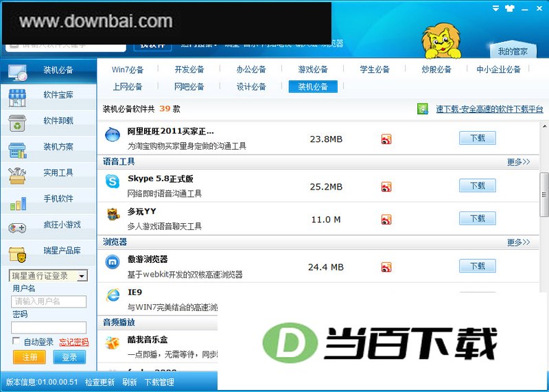The image size is (549, 392).
Task: Click the green 速下载 logo icon
Action: pos(423,109)
